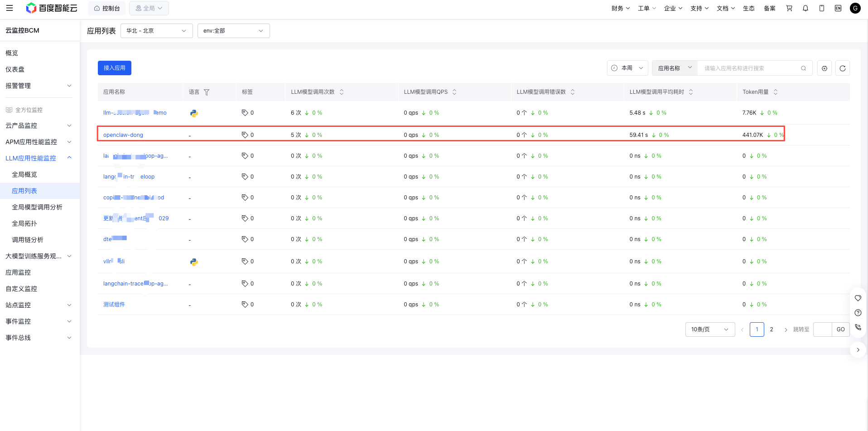Open the openclaw-dong application link
This screenshot has height=431, width=868.
click(x=123, y=135)
